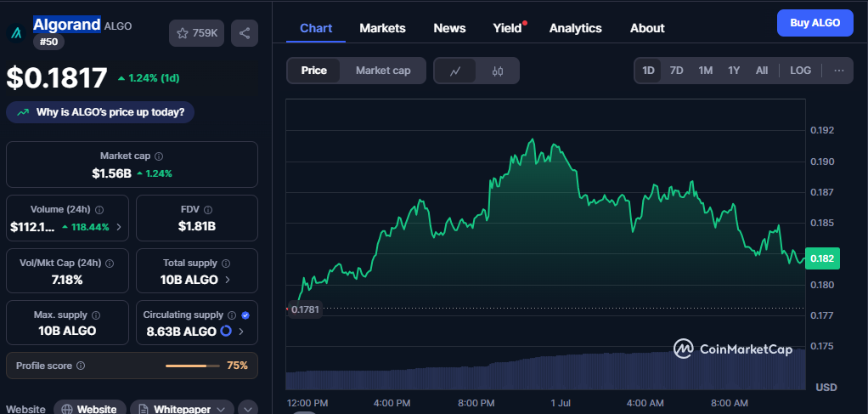Click the Profile score info icon
Image resolution: width=868 pixels, height=414 pixels.
tap(81, 366)
